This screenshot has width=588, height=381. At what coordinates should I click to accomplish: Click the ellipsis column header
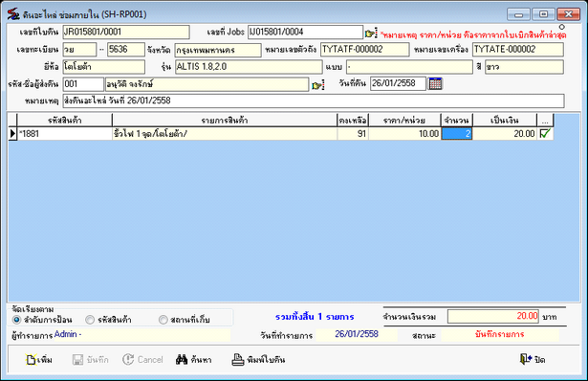(545, 121)
